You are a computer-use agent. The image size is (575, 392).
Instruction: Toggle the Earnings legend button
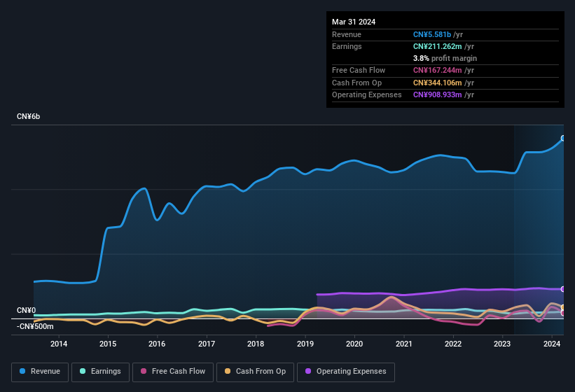(100, 372)
